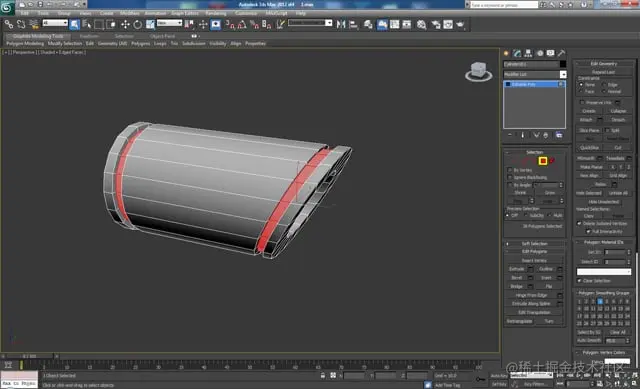Enable the By Vertex checkbox
This screenshot has width=640, height=389.
pos(509,170)
